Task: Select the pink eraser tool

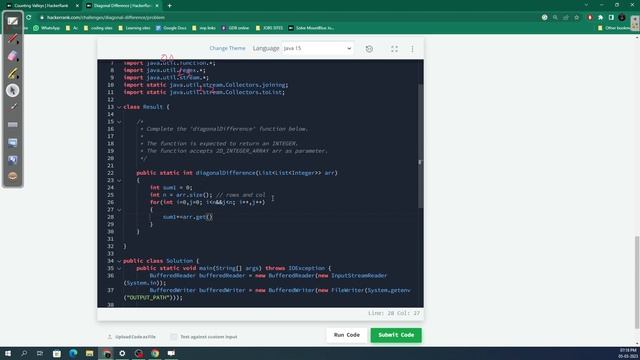Action: tap(13, 56)
